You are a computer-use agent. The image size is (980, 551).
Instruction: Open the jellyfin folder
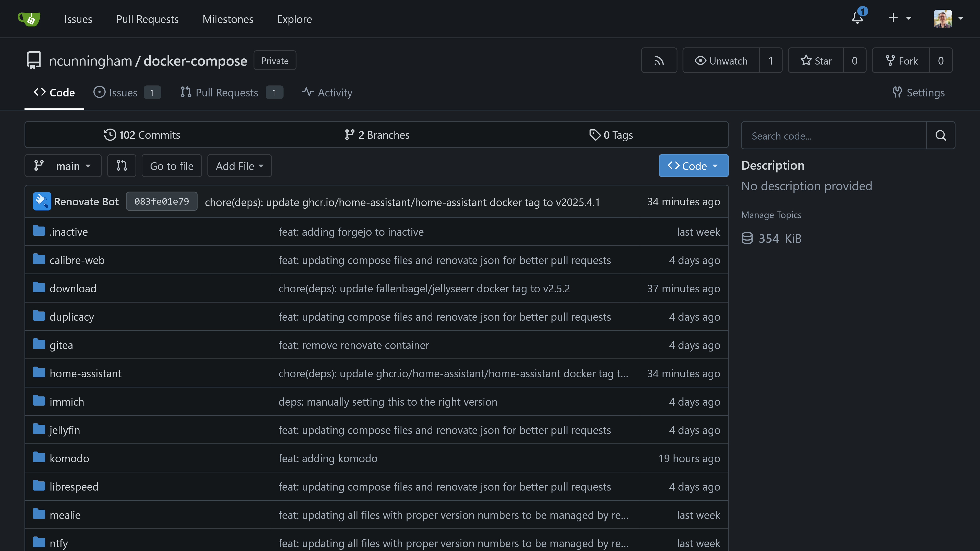[x=65, y=430]
